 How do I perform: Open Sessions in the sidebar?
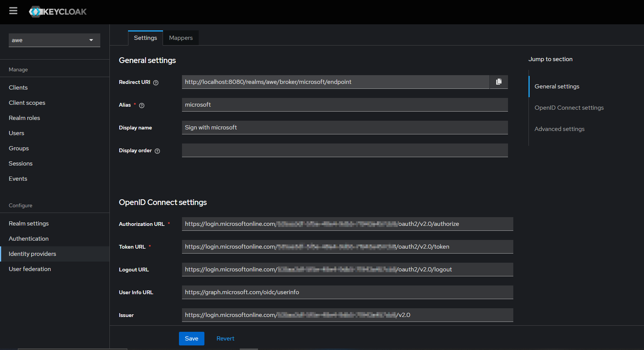point(55,164)
